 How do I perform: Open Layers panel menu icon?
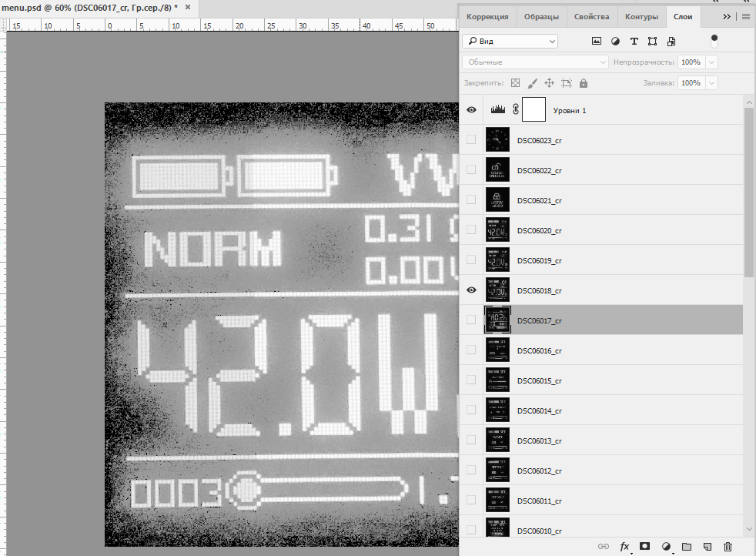(x=746, y=16)
